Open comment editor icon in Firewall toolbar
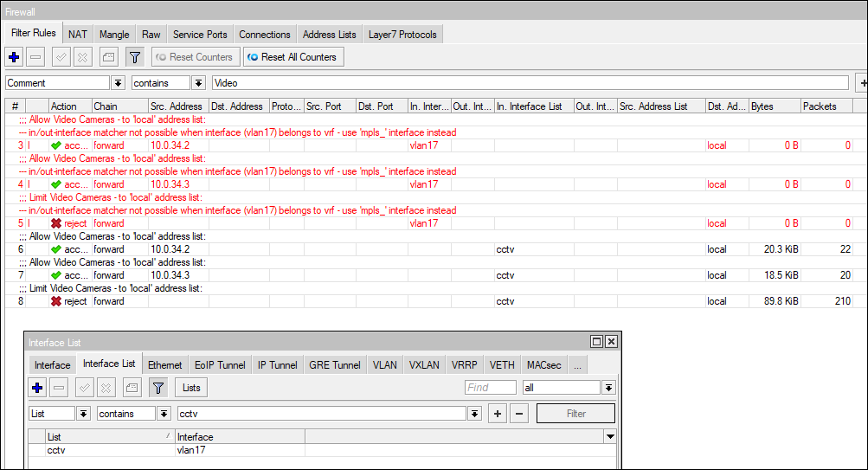This screenshot has width=868, height=470. click(109, 57)
